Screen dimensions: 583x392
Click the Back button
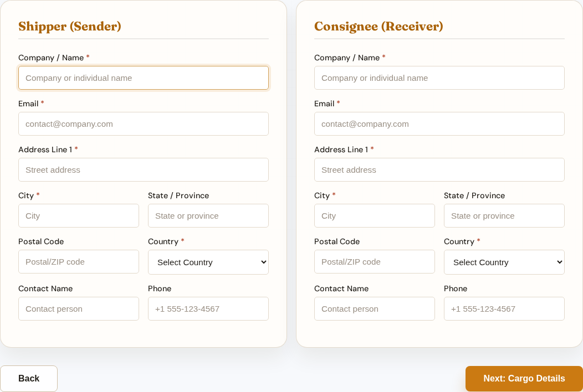point(29,378)
